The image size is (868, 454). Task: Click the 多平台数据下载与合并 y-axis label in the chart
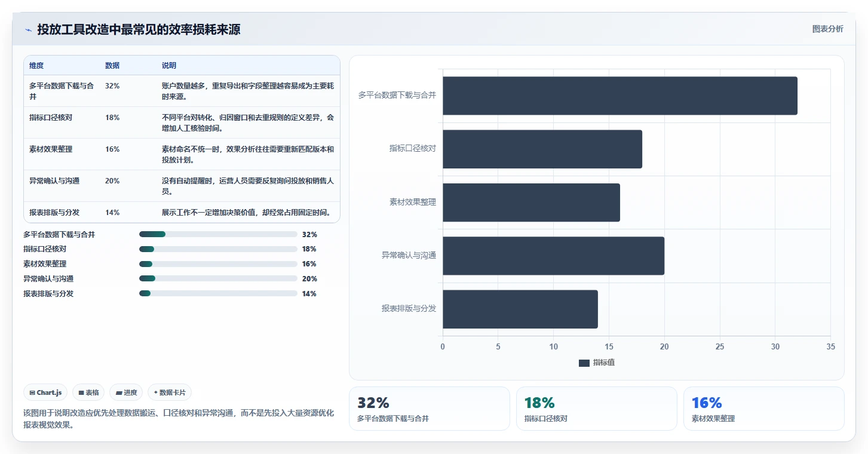click(x=397, y=95)
